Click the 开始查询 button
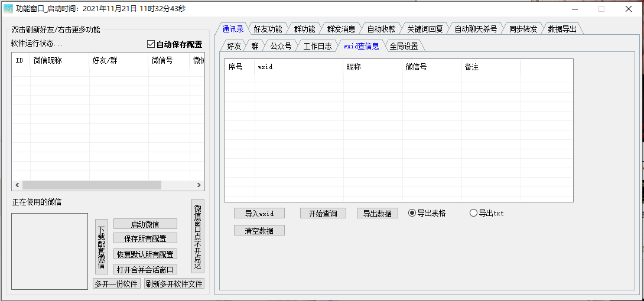This screenshot has width=644, height=301. pyautogui.click(x=323, y=213)
